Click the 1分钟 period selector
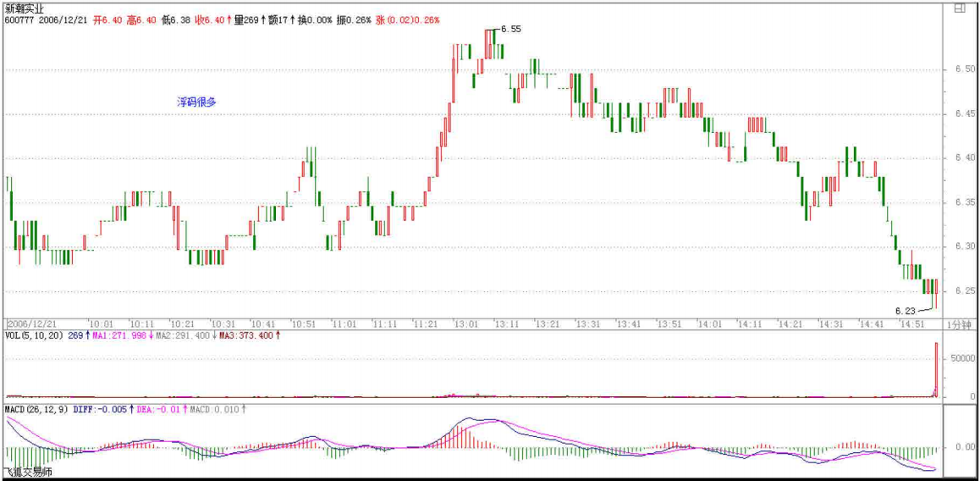This screenshot has height=481, width=980. [960, 324]
